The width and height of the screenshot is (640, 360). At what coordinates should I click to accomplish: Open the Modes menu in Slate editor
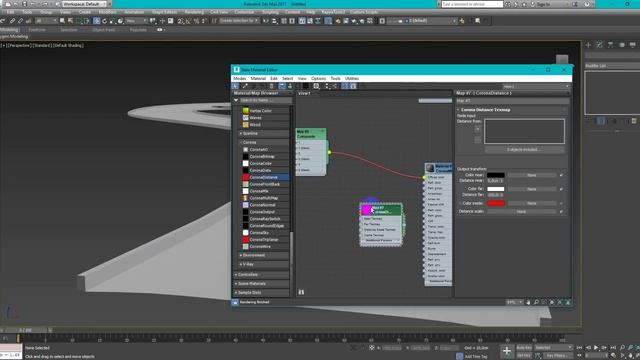click(x=240, y=78)
